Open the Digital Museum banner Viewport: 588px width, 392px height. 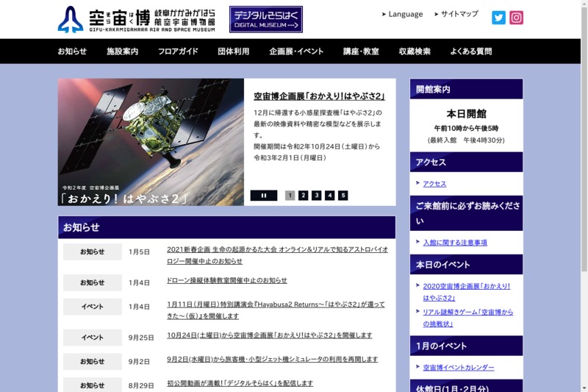pyautogui.click(x=265, y=19)
